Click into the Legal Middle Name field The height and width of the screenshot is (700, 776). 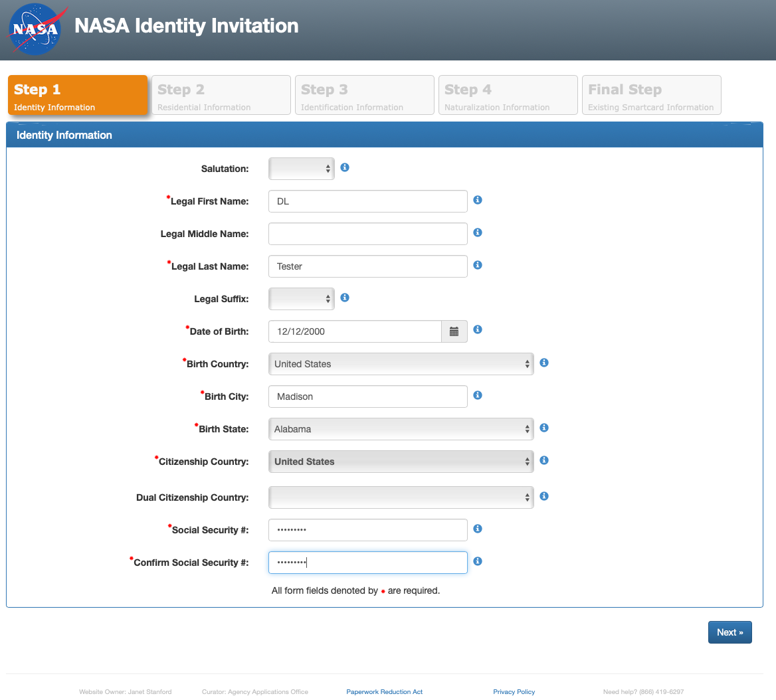pyautogui.click(x=368, y=234)
